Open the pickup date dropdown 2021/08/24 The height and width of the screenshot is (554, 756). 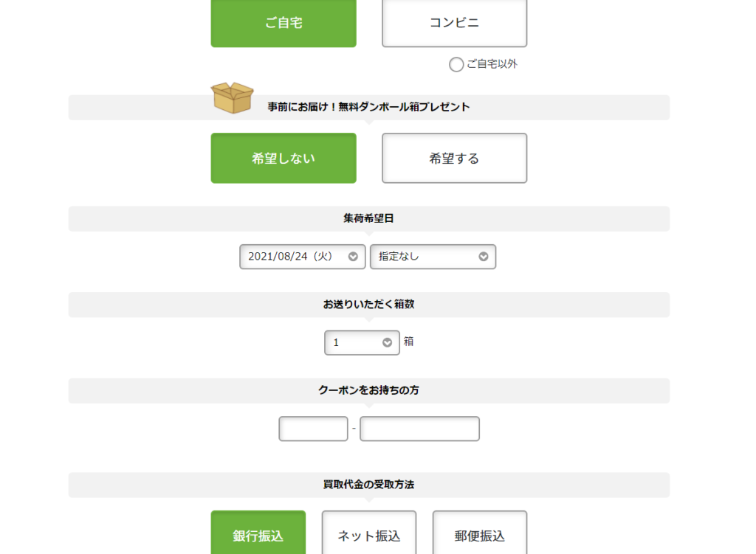(302, 257)
